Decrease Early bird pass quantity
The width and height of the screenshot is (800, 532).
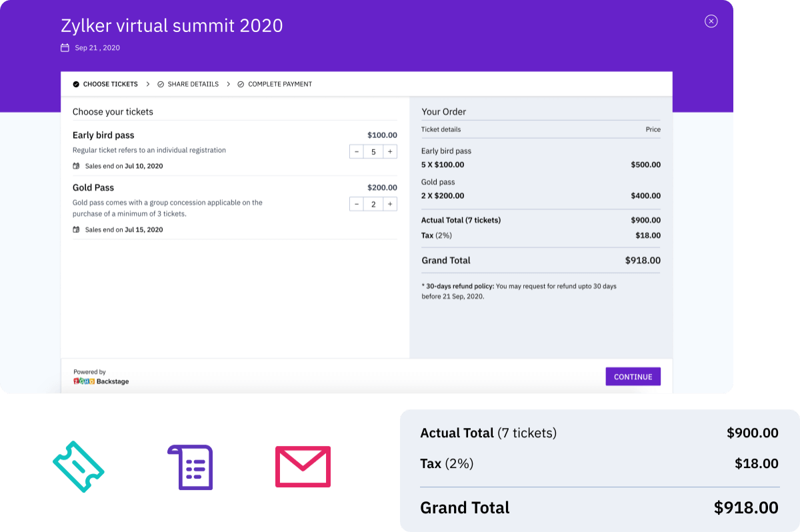(x=357, y=152)
